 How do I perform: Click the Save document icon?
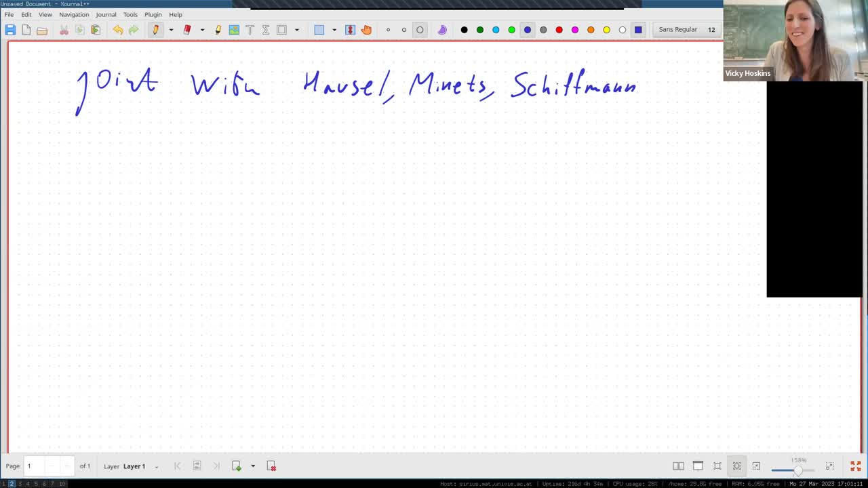[10, 30]
